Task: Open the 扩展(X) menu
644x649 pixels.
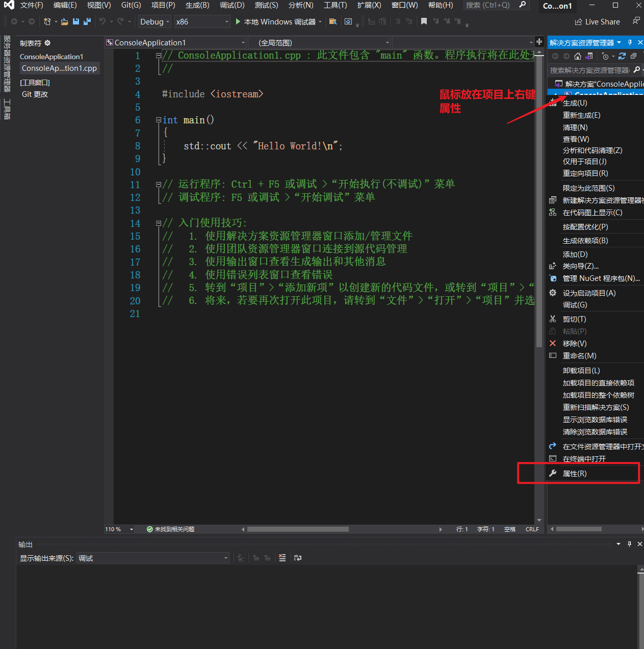Action: pyautogui.click(x=369, y=5)
